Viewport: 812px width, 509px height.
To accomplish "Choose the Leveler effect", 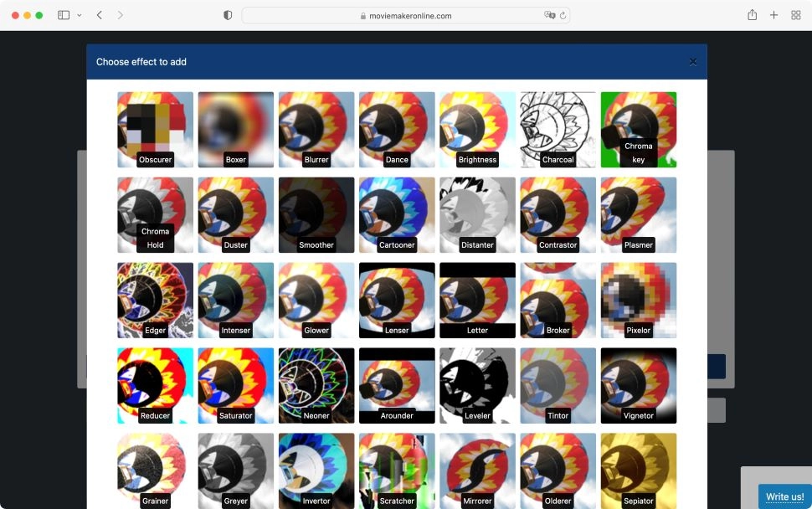I will pyautogui.click(x=477, y=386).
